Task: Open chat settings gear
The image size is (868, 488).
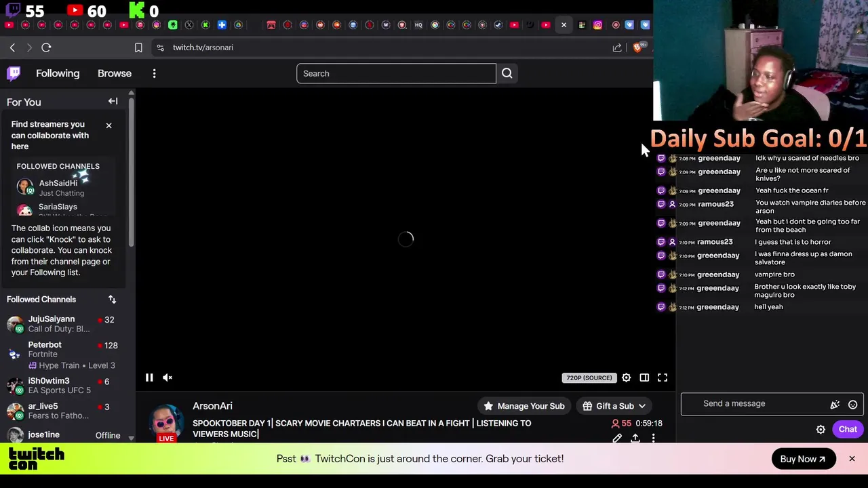Action: (x=821, y=430)
